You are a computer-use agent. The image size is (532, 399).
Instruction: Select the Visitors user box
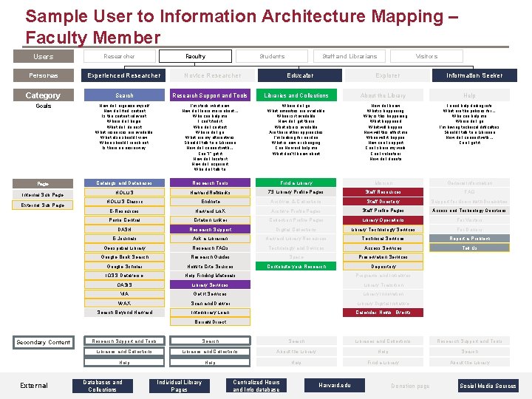(426, 56)
